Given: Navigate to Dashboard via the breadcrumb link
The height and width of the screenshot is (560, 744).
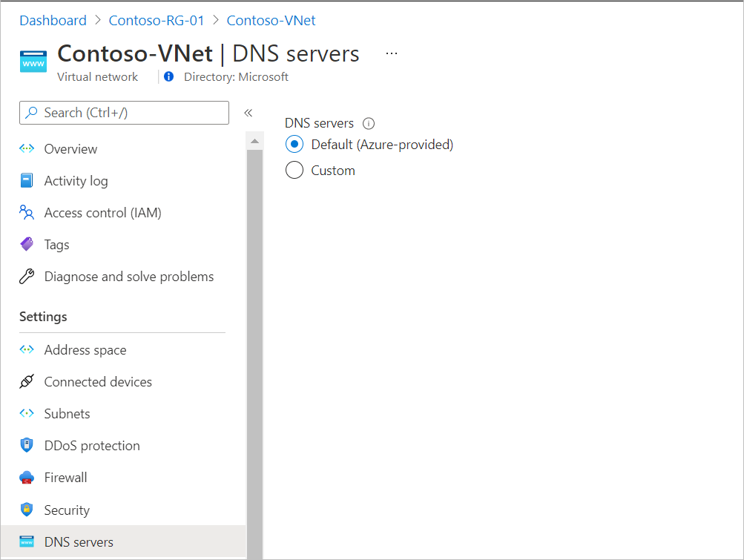Looking at the screenshot, I should [x=53, y=20].
